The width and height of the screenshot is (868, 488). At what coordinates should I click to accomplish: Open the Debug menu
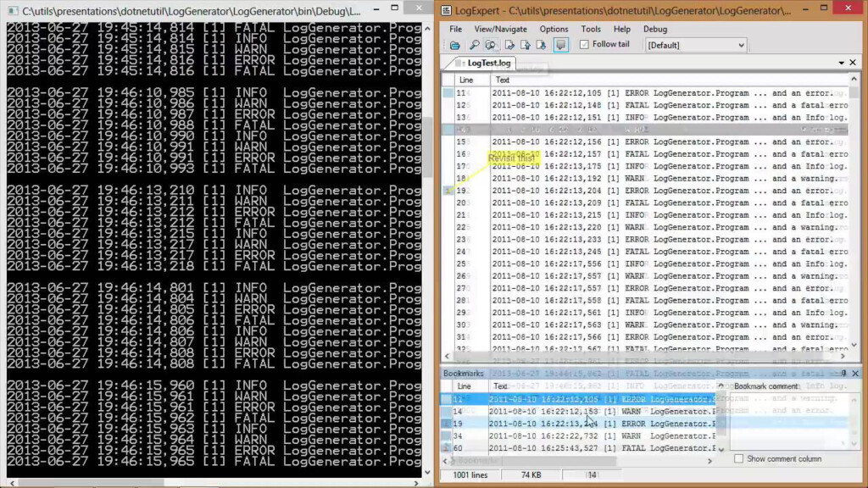[x=655, y=29]
